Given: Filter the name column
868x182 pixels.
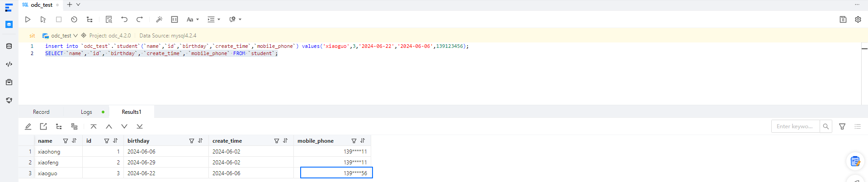Looking at the screenshot, I should (66, 141).
